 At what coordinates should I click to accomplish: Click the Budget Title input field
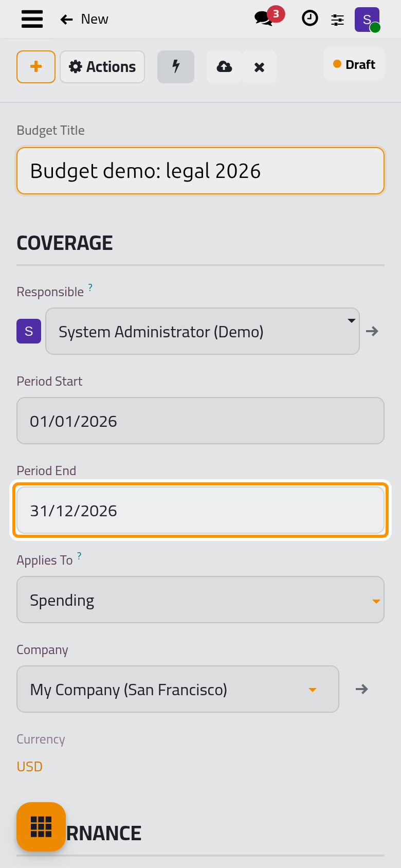[x=200, y=171]
